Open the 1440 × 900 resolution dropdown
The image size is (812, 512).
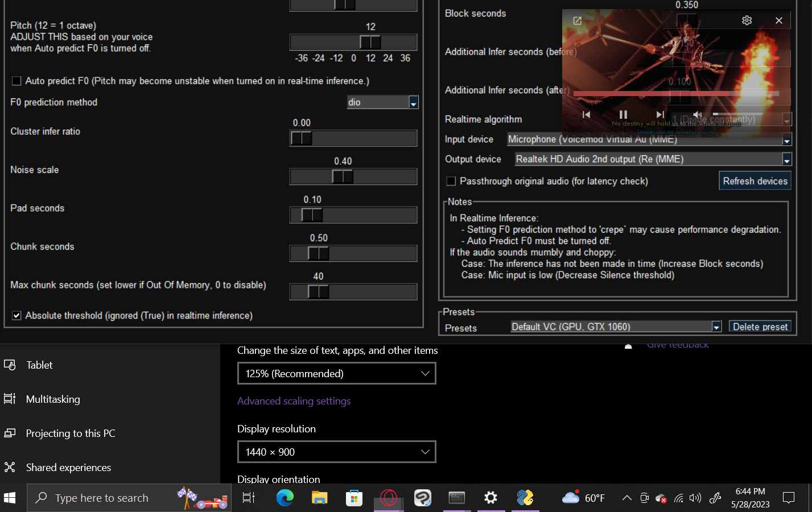pyautogui.click(x=336, y=452)
